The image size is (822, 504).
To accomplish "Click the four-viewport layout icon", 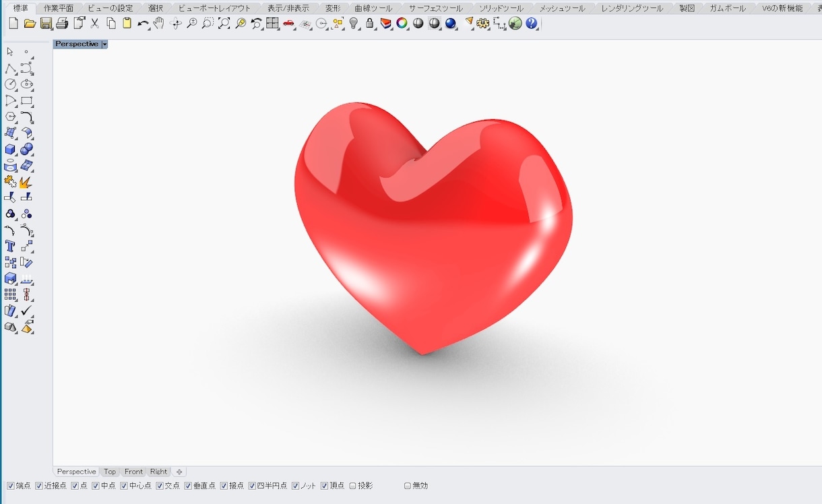I will [272, 24].
